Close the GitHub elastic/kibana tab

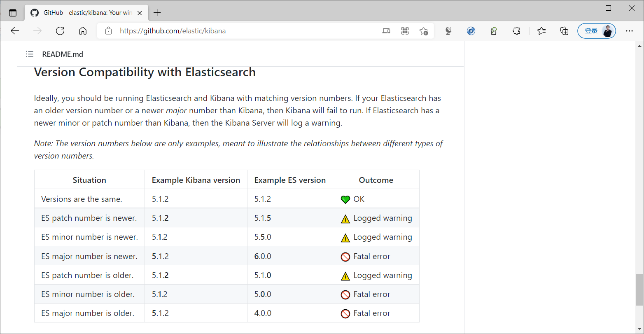(140, 13)
